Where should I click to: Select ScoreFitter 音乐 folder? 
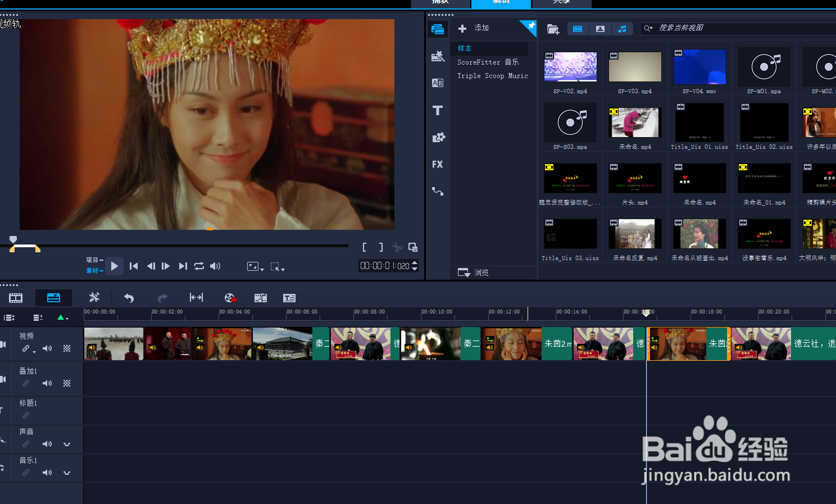pos(488,62)
